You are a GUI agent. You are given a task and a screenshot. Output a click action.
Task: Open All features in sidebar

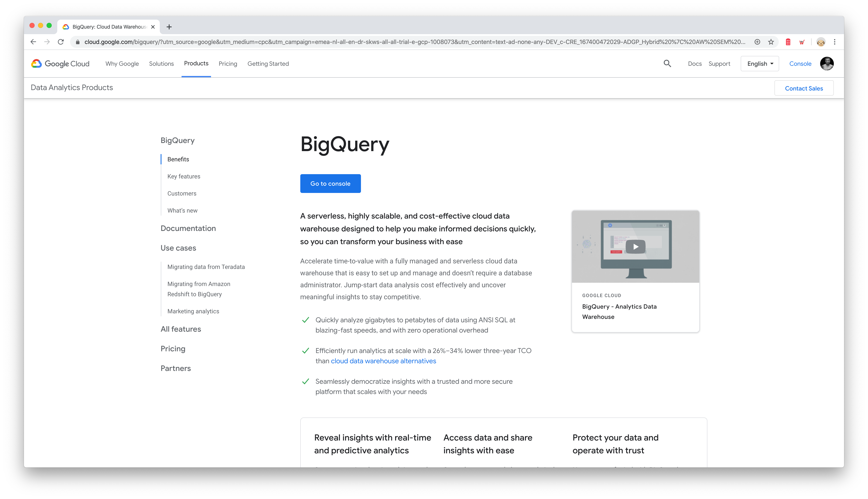(181, 329)
